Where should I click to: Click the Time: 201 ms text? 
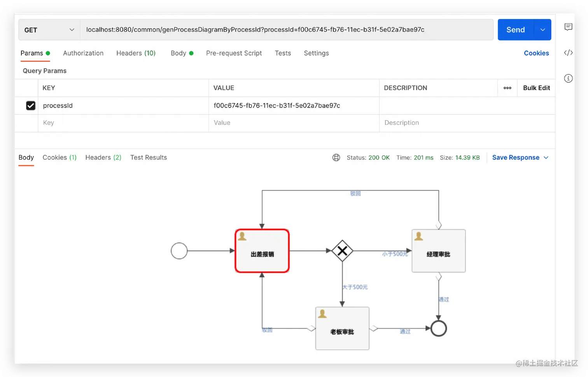(x=415, y=157)
